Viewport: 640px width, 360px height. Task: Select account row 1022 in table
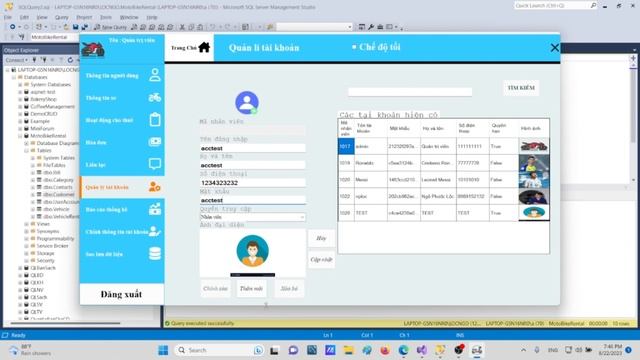(444, 196)
